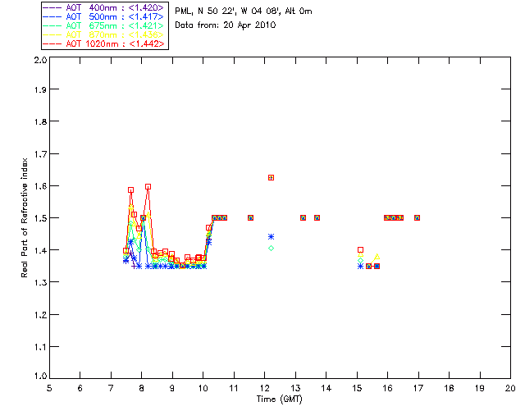Click the 7 tick label on time axis

pyautogui.click(x=111, y=388)
